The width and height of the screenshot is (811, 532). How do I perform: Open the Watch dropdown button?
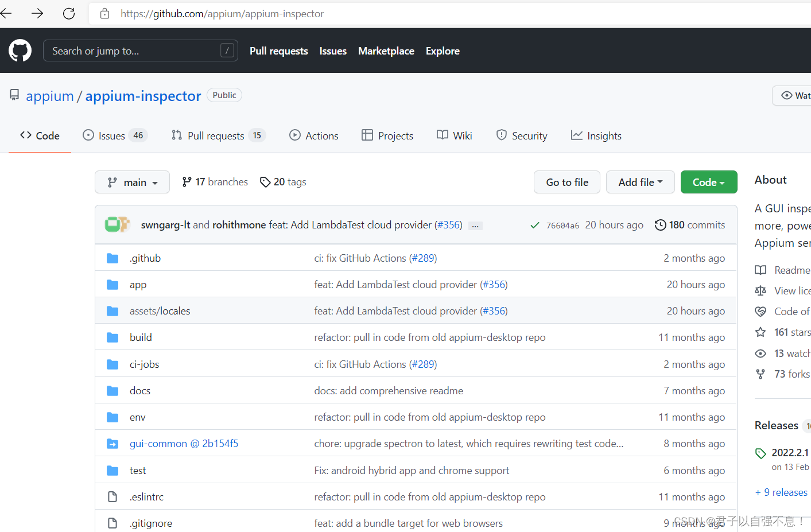coord(792,95)
